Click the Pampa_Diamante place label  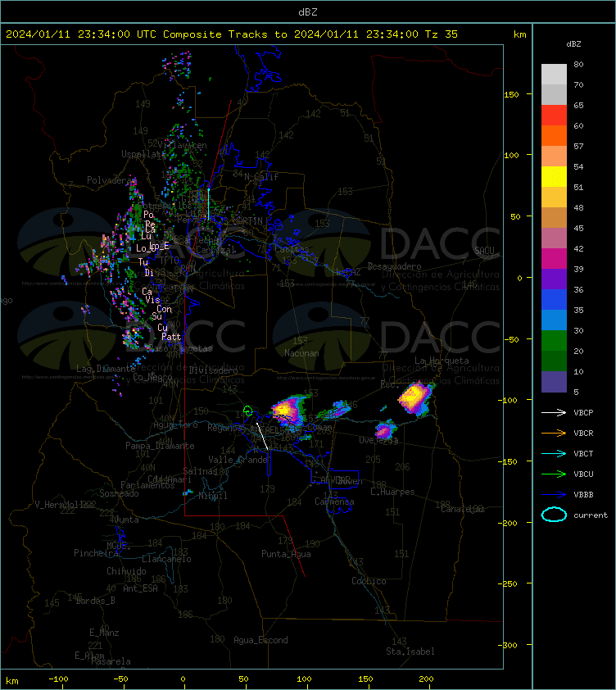(x=160, y=445)
